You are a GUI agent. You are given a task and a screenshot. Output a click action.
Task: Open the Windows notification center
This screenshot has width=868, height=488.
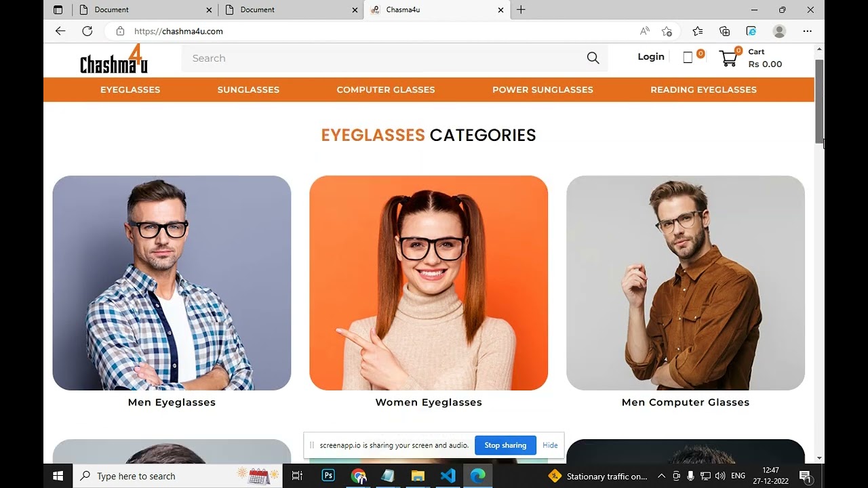(x=806, y=476)
